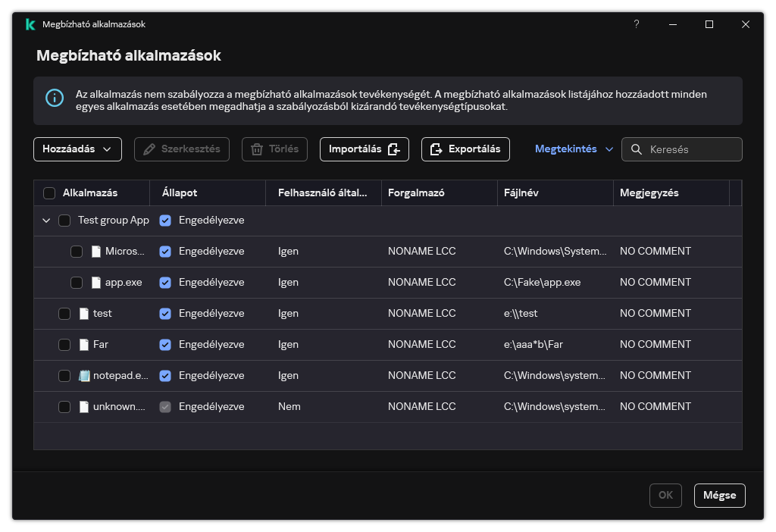776x532 pixels.
Task: Select all via Alkalmazás header checkbox
Action: coord(50,193)
